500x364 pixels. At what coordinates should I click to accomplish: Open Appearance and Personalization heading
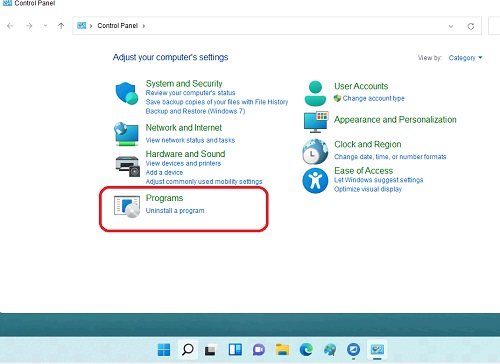[x=395, y=120]
